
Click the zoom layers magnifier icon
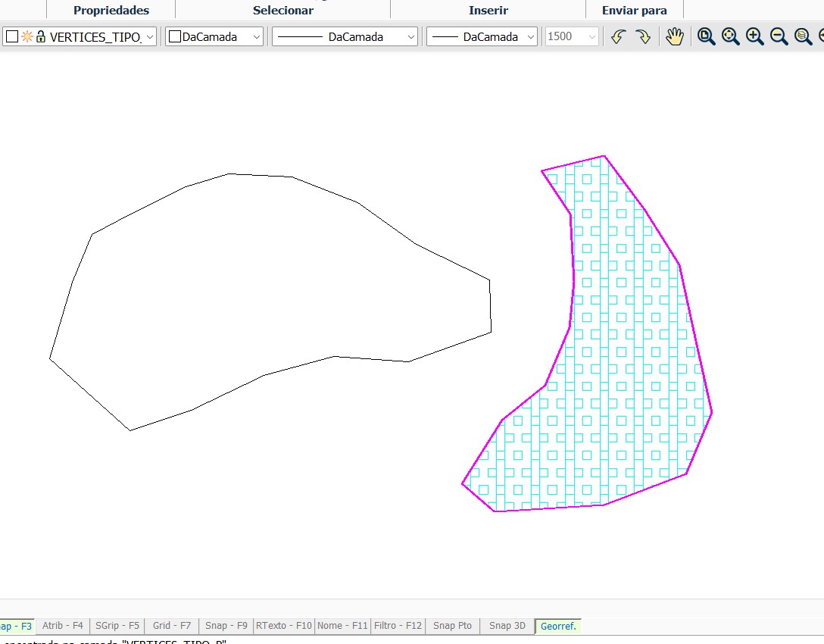click(x=803, y=36)
